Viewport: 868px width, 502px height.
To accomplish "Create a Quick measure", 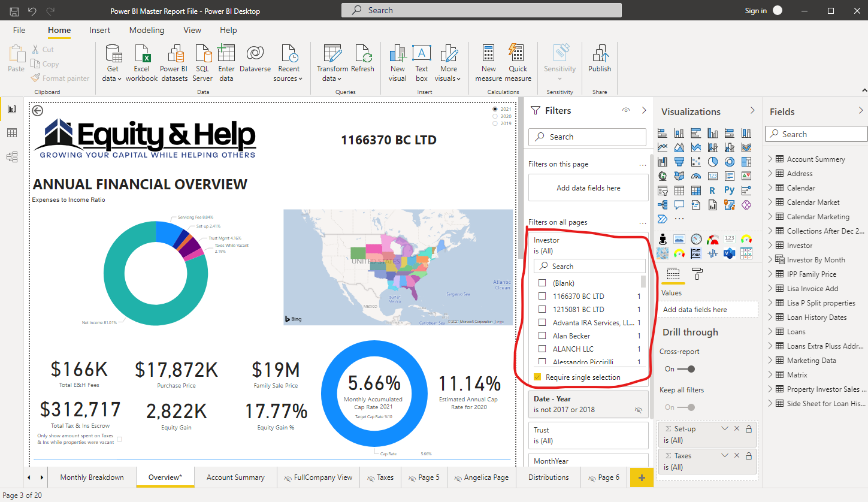I will tap(518, 63).
